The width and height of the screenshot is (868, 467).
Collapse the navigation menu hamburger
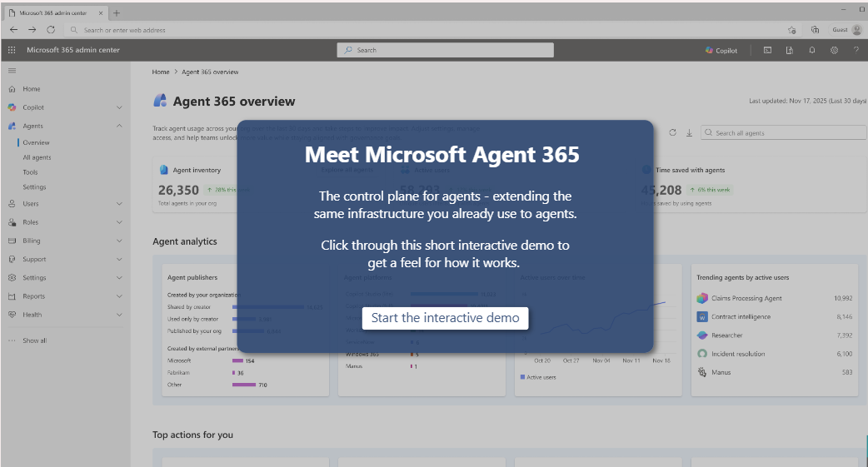12,71
